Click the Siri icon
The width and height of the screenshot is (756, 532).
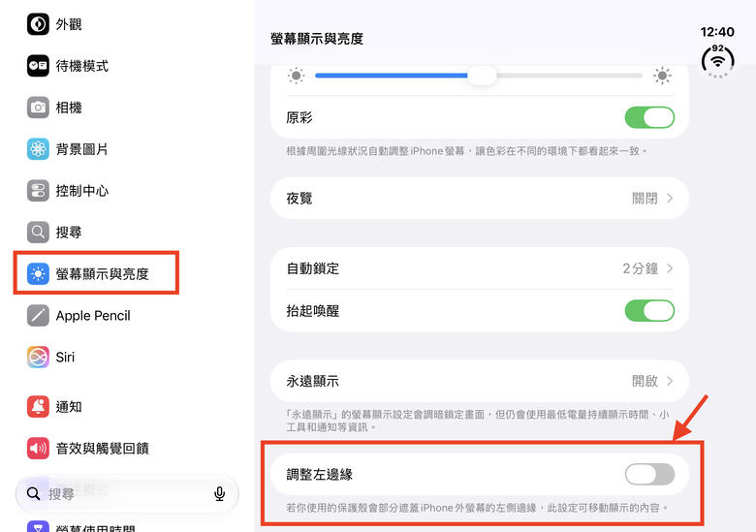point(38,357)
